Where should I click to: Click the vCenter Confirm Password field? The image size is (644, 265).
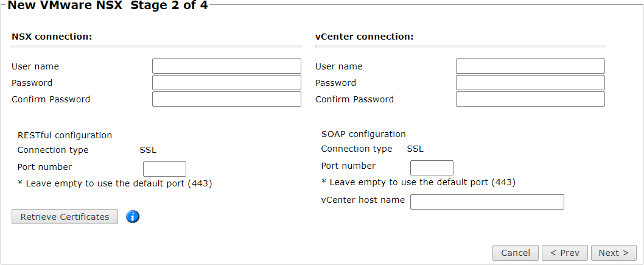pyautogui.click(x=530, y=99)
